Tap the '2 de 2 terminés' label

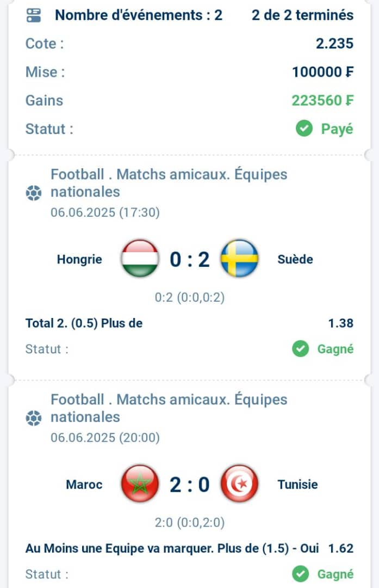pyautogui.click(x=302, y=15)
